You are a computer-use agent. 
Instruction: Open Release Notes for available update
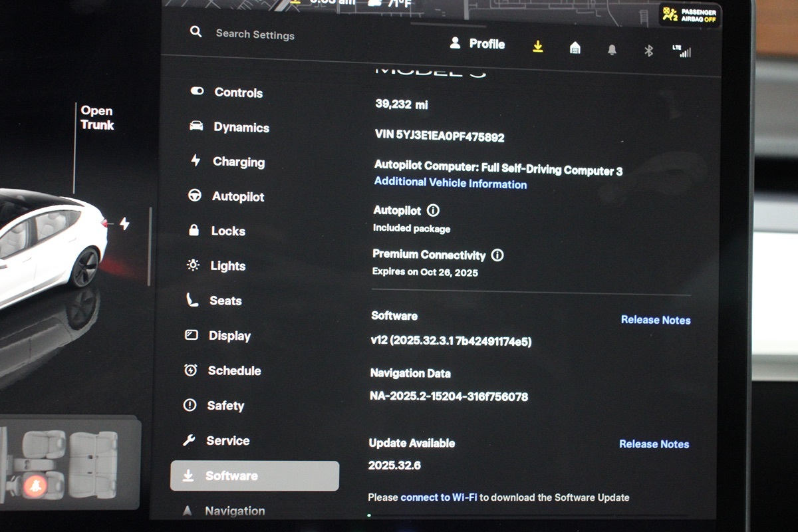pyautogui.click(x=654, y=444)
